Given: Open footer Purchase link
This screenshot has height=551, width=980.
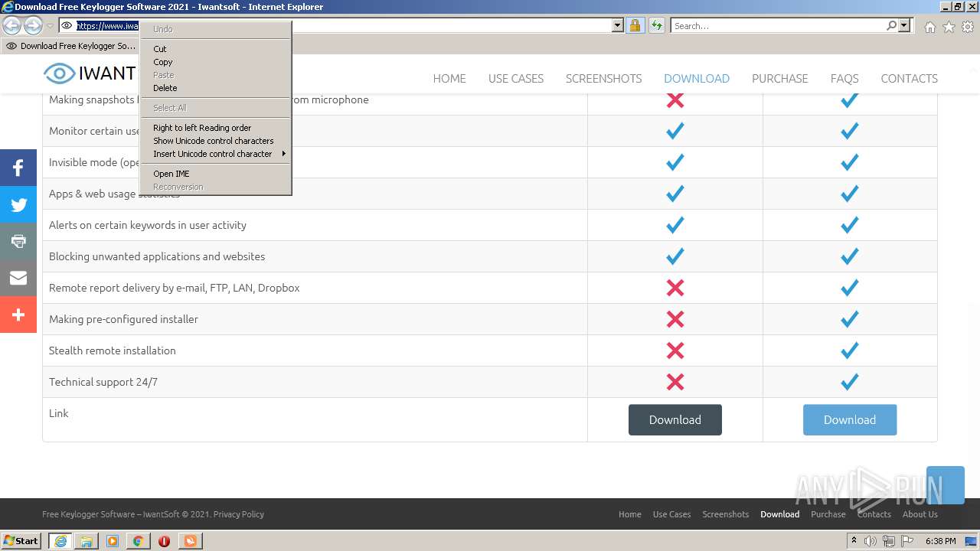Looking at the screenshot, I should (828, 514).
